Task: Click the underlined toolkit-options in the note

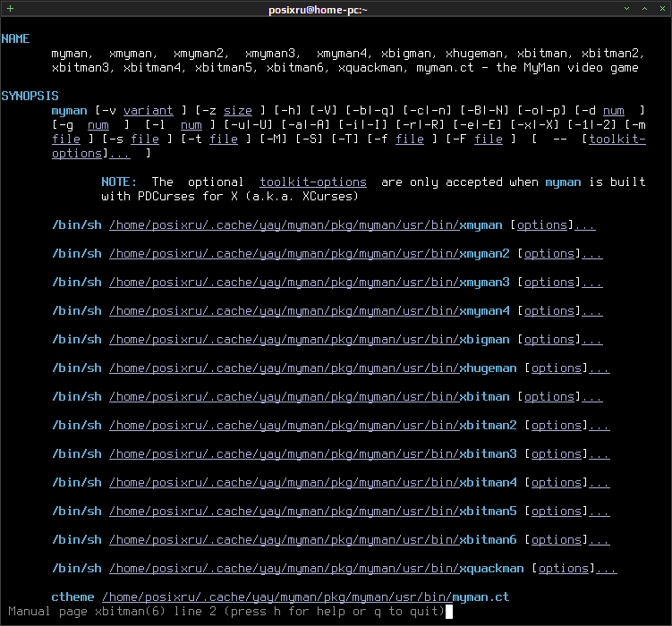Action: click(313, 182)
